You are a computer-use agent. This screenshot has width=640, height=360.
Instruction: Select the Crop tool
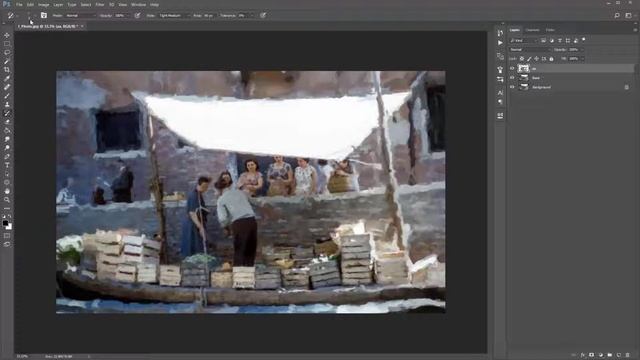[7, 70]
